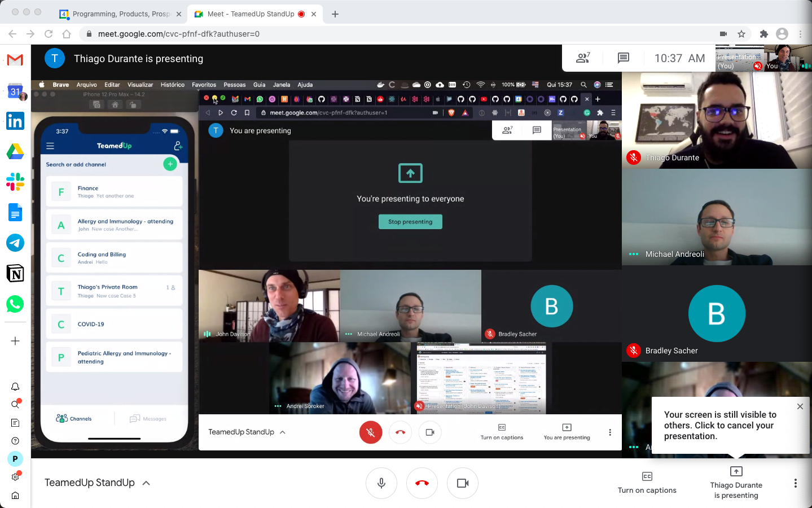Viewport: 812px width, 508px height.
Task: Open Gmail from the left sidebar
Action: click(15, 59)
